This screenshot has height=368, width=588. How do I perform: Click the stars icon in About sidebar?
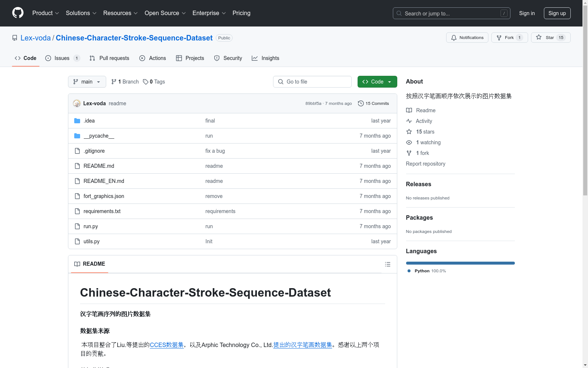point(409,132)
